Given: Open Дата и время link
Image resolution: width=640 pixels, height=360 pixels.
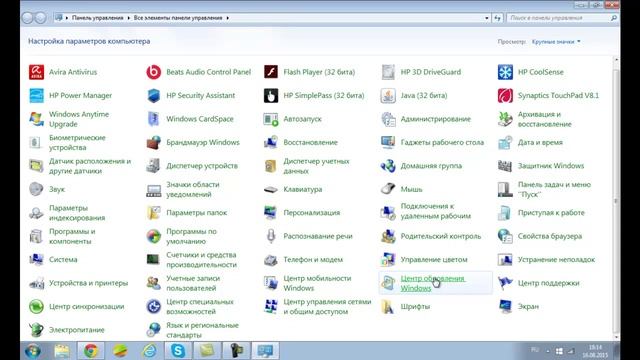Looking at the screenshot, I should point(540,142).
